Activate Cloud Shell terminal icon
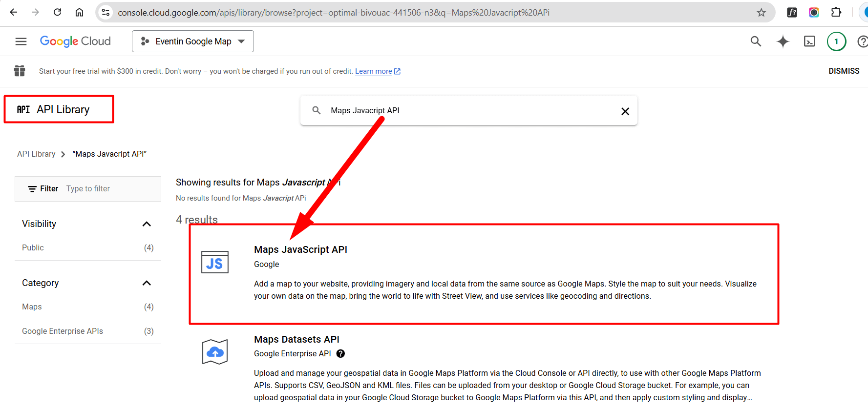 coord(809,41)
